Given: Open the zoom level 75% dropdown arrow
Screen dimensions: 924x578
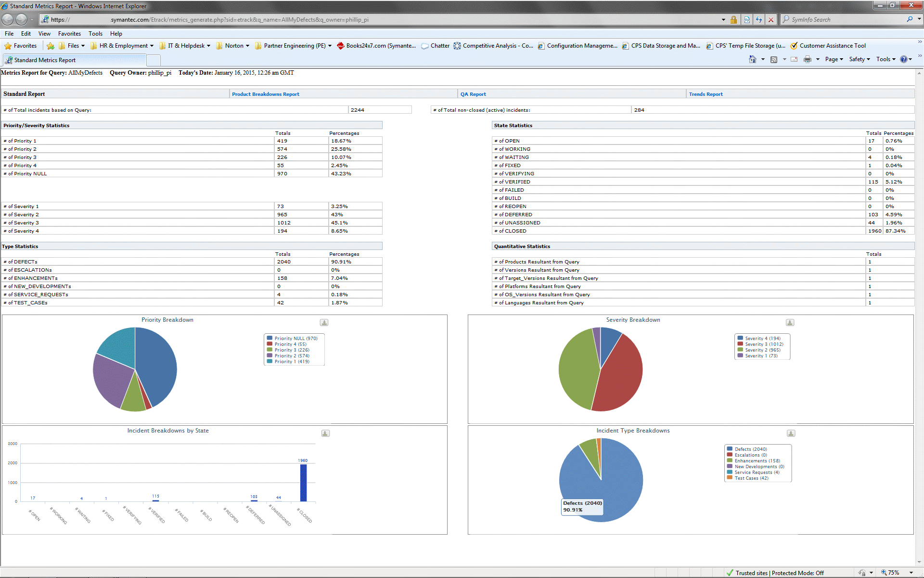Looking at the screenshot, I should [x=911, y=573].
